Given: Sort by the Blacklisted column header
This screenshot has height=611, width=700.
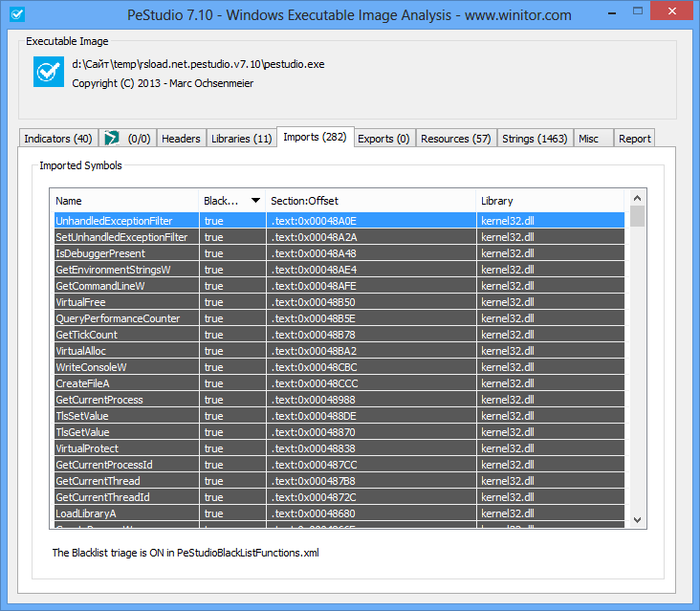Looking at the screenshot, I should click(232, 201).
